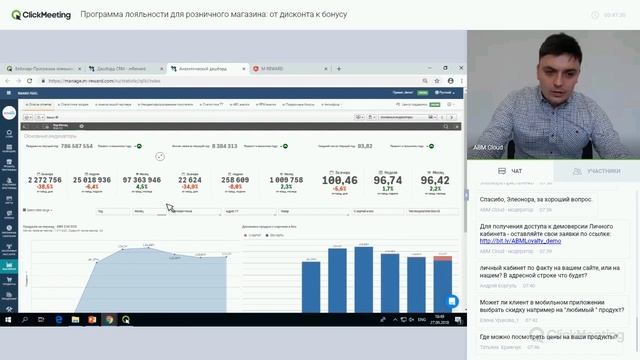The image size is (640, 360).
Task: Bookmark the page with star icon
Action: point(437,81)
